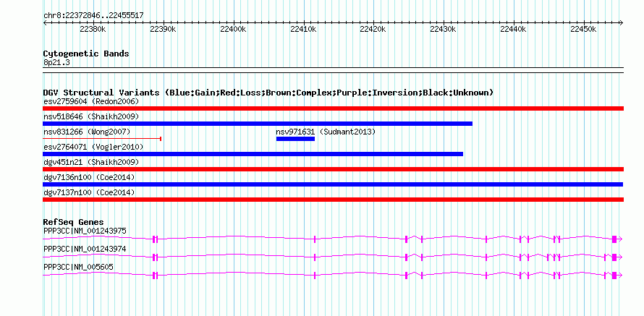Viewport: 644px width, 316px height.
Task: Click the nsv831266 (Wong2007) label
Action: pyautogui.click(x=87, y=132)
